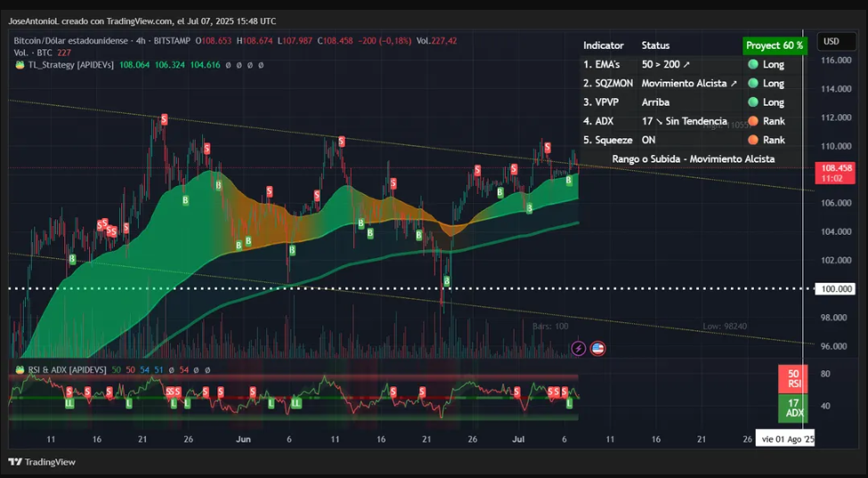Click the 'Low: 98240' label
Image resolution: width=868 pixels, height=478 pixels.
[x=725, y=327]
